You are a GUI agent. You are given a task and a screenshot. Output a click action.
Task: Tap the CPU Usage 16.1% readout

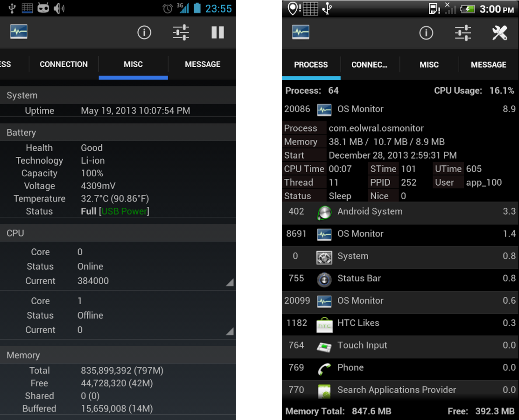coord(474,91)
